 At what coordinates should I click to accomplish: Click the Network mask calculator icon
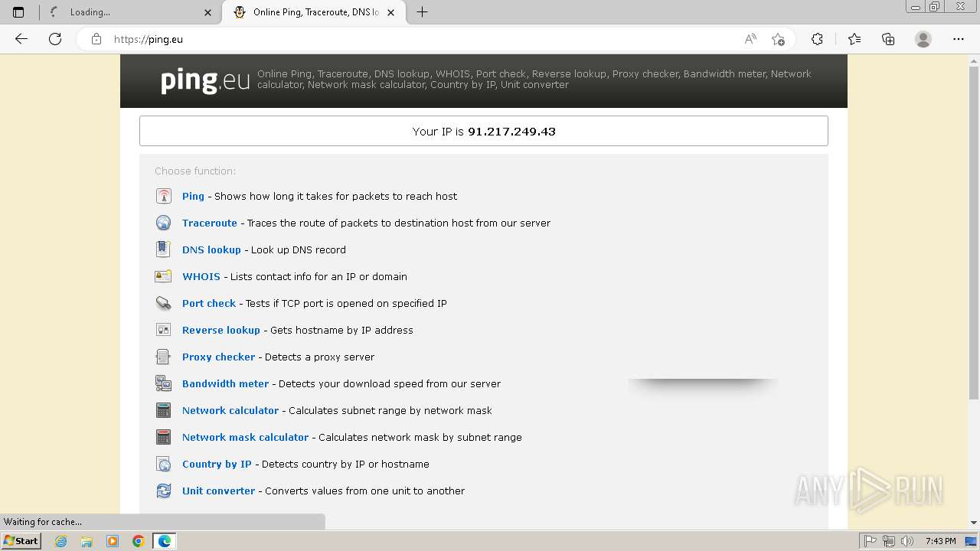point(163,437)
